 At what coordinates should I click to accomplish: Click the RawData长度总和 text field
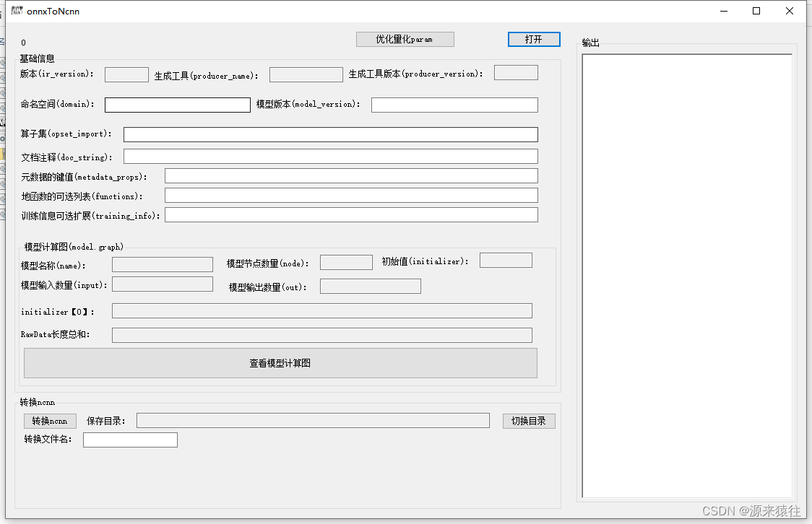[x=322, y=335]
